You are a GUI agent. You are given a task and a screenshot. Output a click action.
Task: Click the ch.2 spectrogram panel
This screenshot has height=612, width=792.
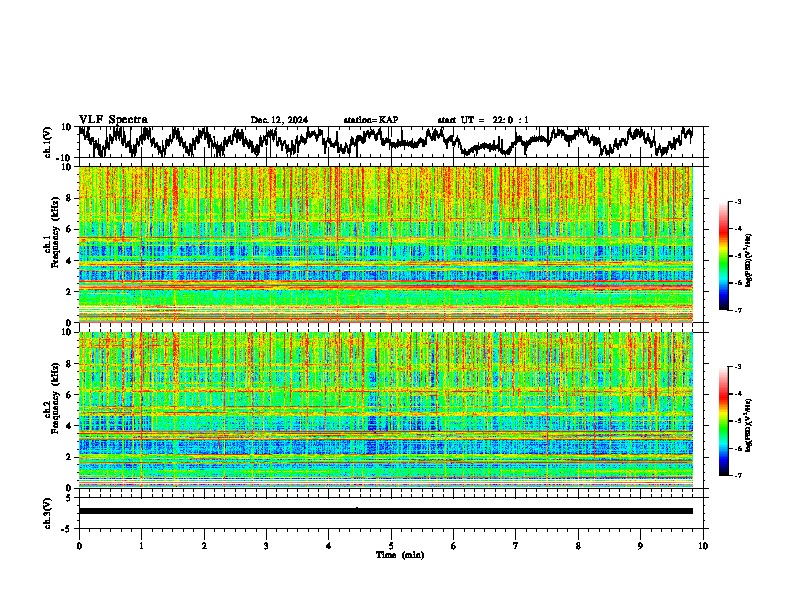pyautogui.click(x=386, y=410)
